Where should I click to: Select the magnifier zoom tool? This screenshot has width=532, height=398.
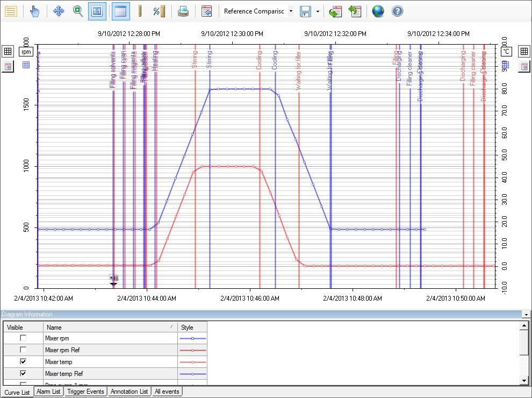tap(78, 11)
